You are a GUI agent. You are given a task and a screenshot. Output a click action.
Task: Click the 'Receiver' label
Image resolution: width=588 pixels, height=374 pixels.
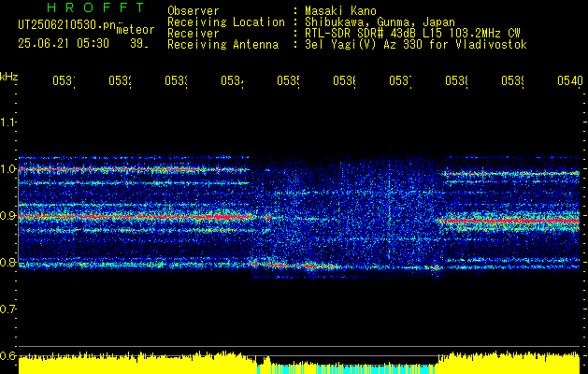point(194,34)
